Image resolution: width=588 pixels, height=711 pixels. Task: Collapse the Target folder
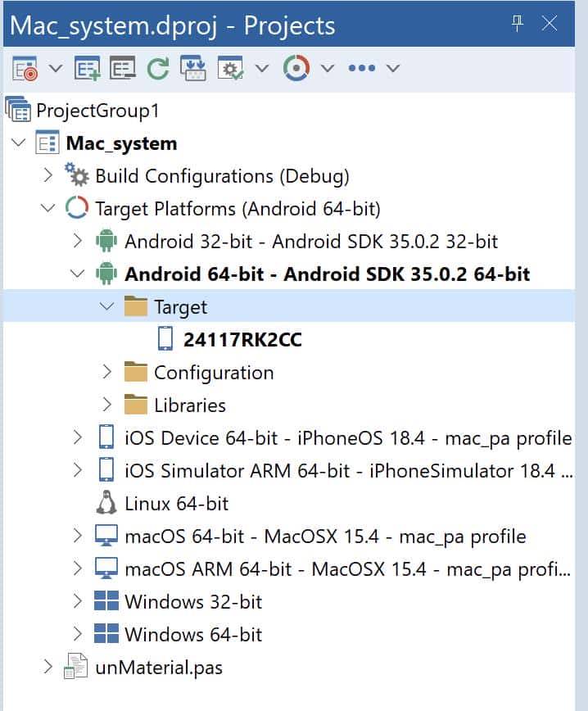106,306
